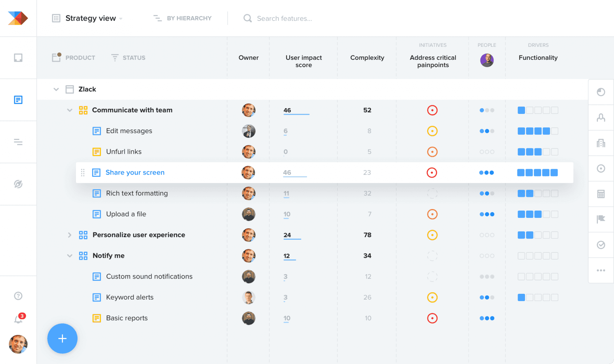This screenshot has height=364, width=614.
Task: Select the compass icon in the left sidebar
Action: [18, 184]
